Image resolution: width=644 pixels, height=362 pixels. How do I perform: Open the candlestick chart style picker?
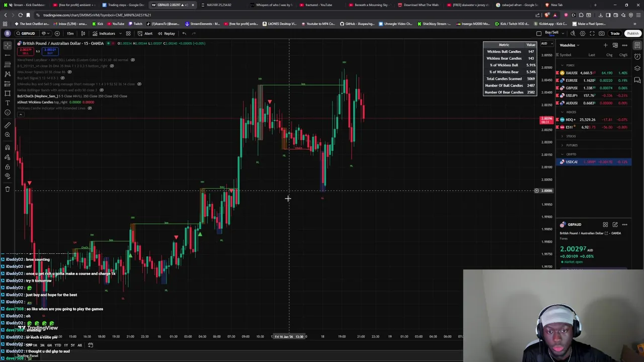(83, 34)
